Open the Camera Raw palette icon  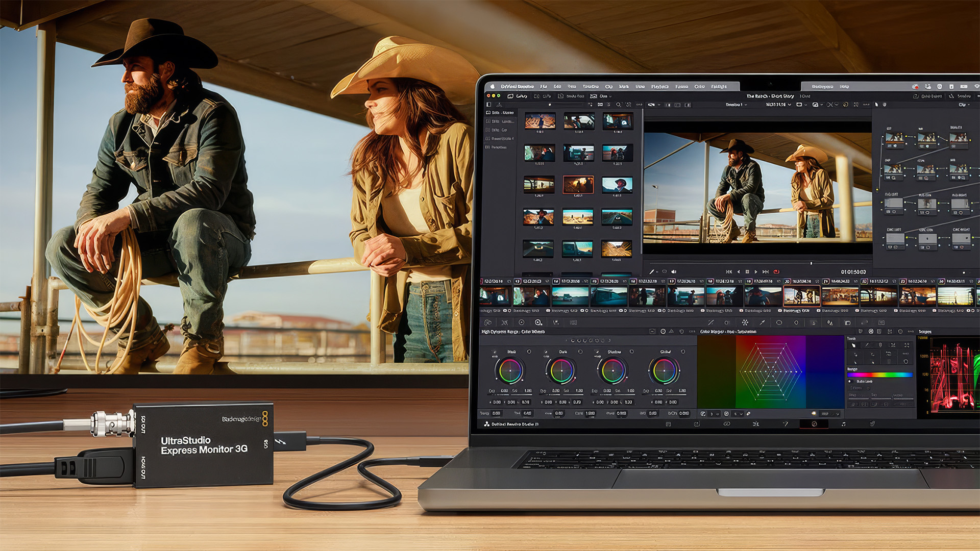[487, 322]
